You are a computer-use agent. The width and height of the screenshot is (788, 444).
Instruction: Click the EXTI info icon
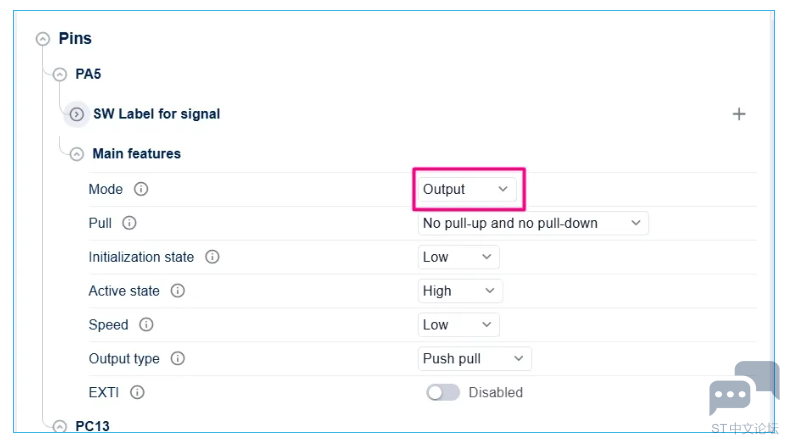point(137,392)
